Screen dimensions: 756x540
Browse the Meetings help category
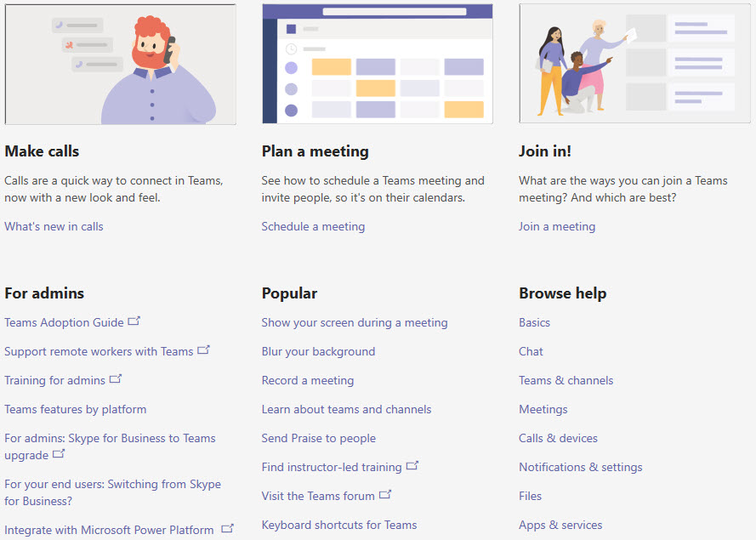coord(543,409)
